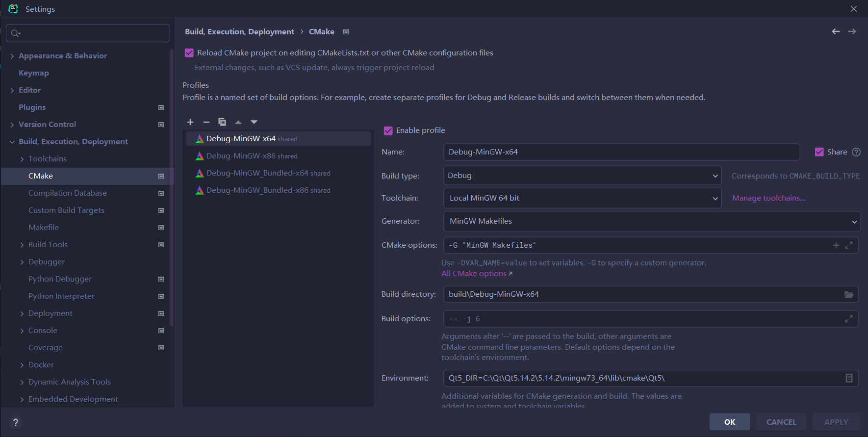Expand the Embedded Development node
Image resolution: width=868 pixels, height=437 pixels.
click(x=22, y=400)
